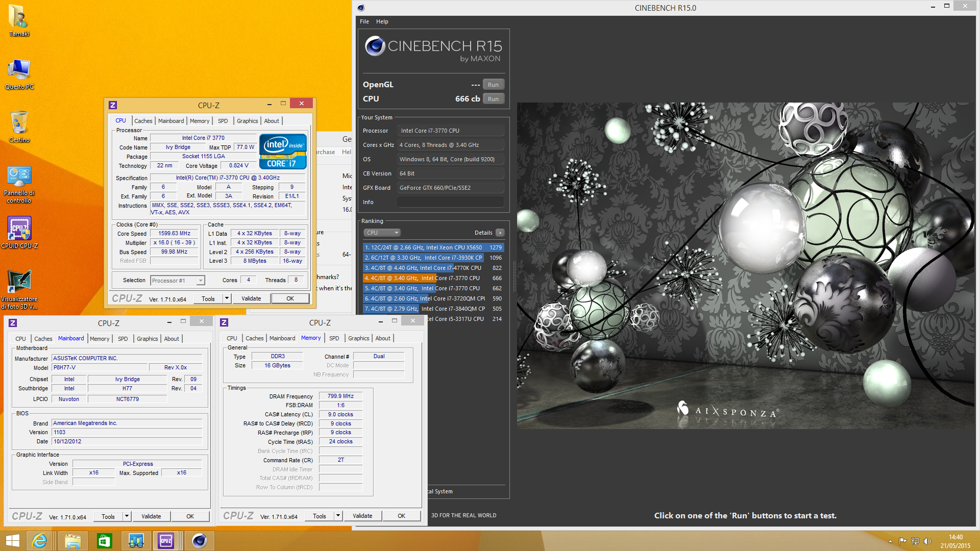Expand Tools dropdown arrow in Memory CPU-Z
This screenshot has width=980, height=551.
click(338, 516)
